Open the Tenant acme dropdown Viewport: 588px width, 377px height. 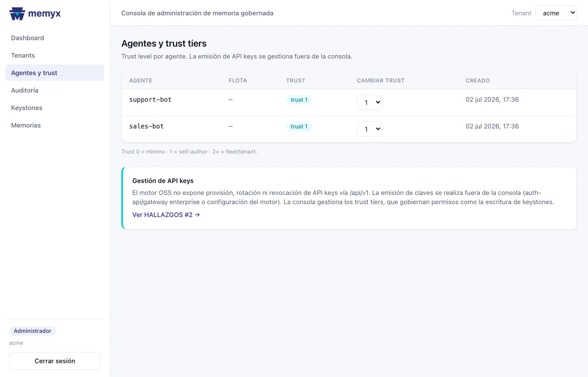[x=556, y=13]
